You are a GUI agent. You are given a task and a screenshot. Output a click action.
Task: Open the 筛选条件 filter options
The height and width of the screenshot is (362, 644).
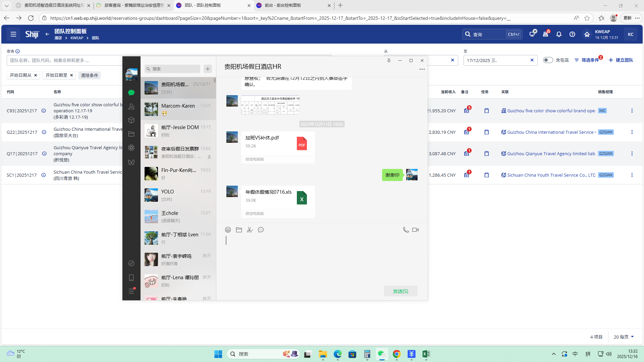coord(587,60)
